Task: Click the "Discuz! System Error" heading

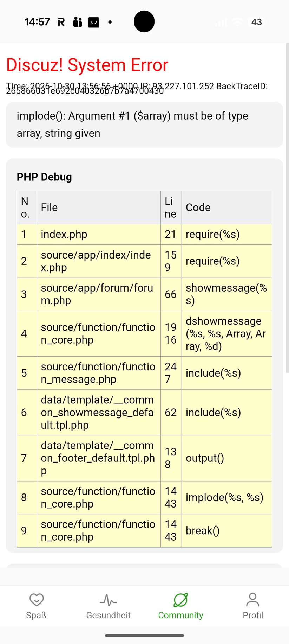Action: coord(87,65)
